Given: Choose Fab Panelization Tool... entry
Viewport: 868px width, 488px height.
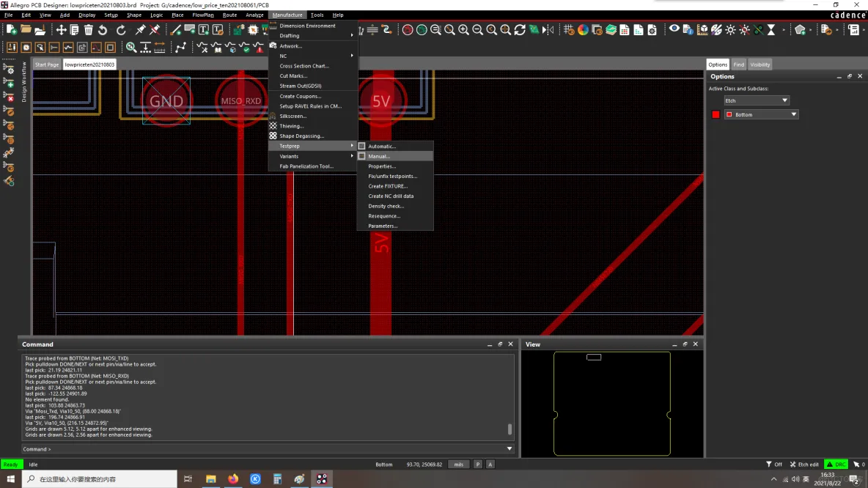Looking at the screenshot, I should coord(313,166).
